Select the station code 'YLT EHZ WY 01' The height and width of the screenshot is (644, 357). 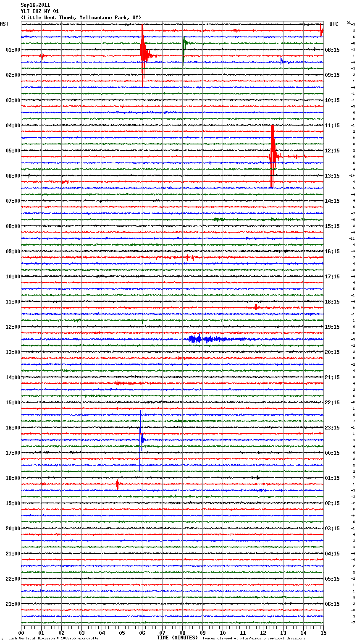click(40, 11)
